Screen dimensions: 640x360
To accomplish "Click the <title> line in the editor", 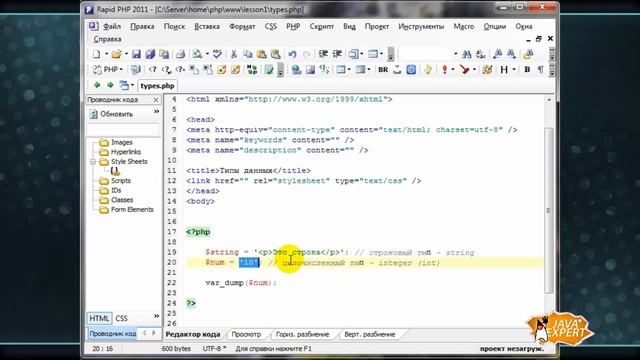I will (248, 171).
